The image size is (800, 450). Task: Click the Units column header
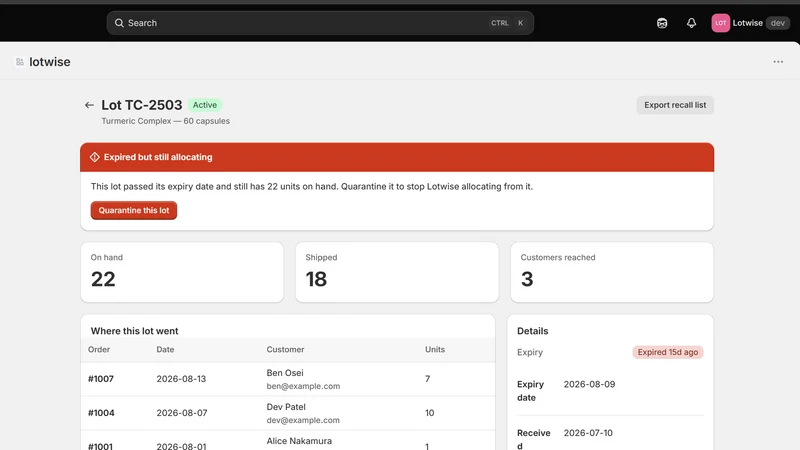[435, 349]
